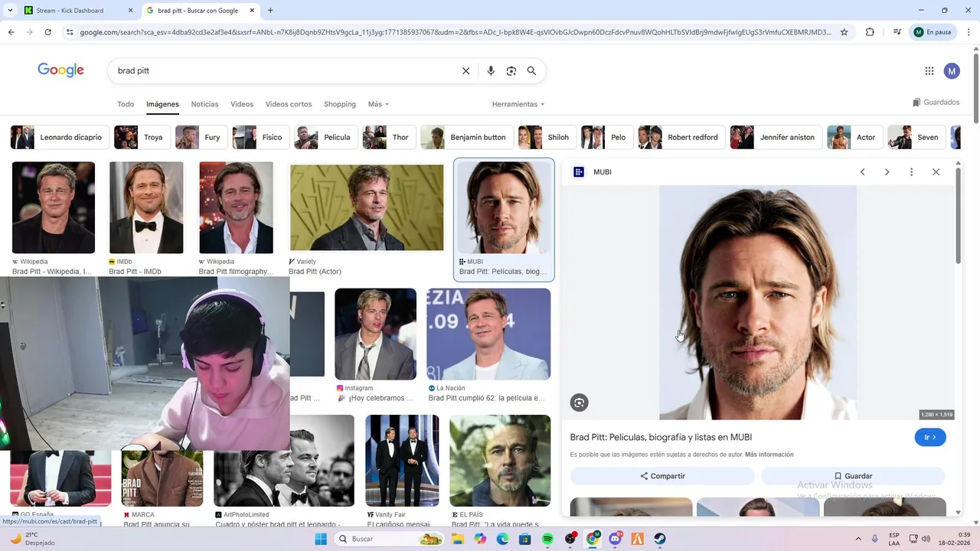Close the MUBI image preview panel
This screenshot has width=980, height=551.
[x=936, y=172]
